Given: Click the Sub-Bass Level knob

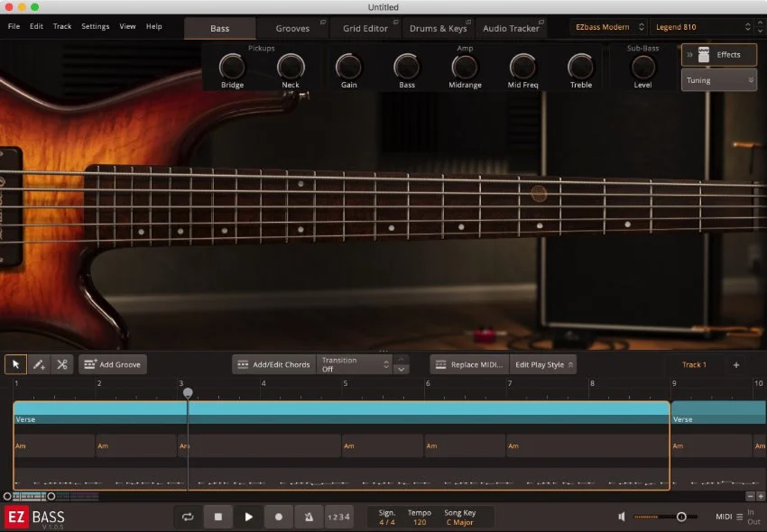Looking at the screenshot, I should coord(642,67).
